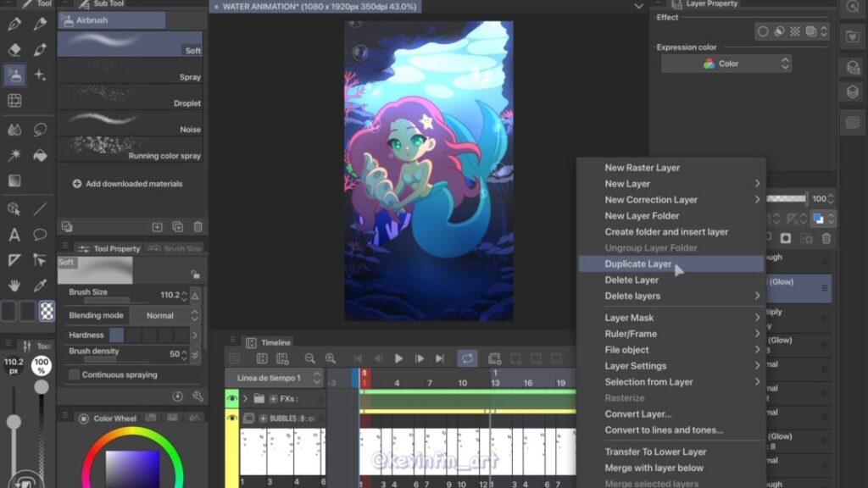Image resolution: width=868 pixels, height=488 pixels.
Task: Select the Spray sub tool
Action: click(130, 71)
